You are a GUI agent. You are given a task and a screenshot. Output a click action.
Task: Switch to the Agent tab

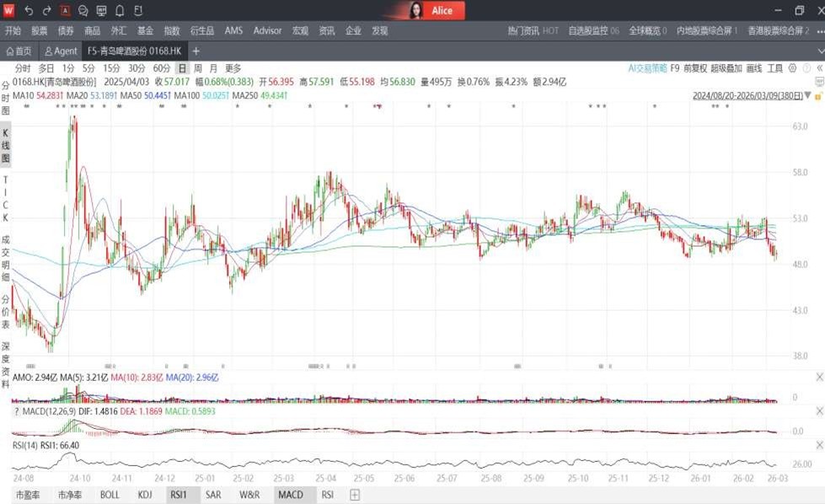tap(61, 51)
